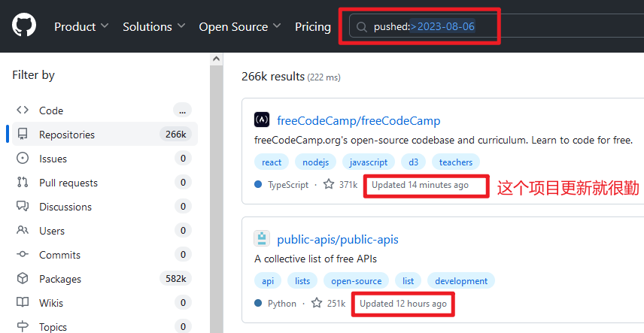Click the 582k Packages count badge
The width and height of the screenshot is (644, 333).
tap(176, 279)
